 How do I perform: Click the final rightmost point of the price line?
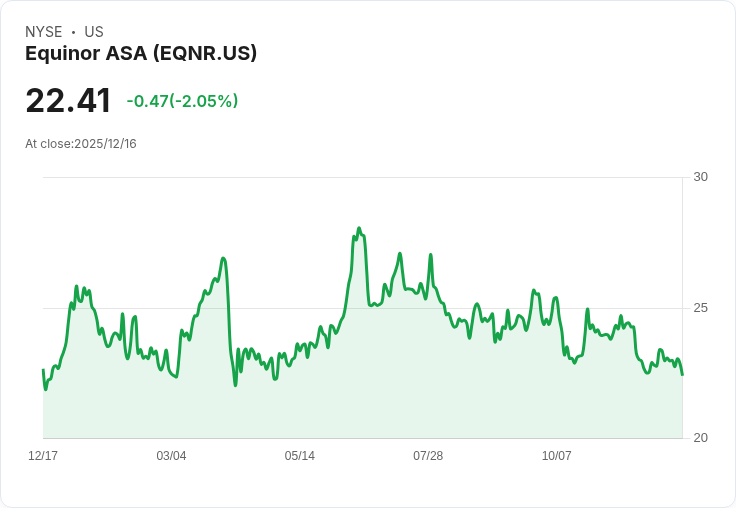tap(682, 375)
